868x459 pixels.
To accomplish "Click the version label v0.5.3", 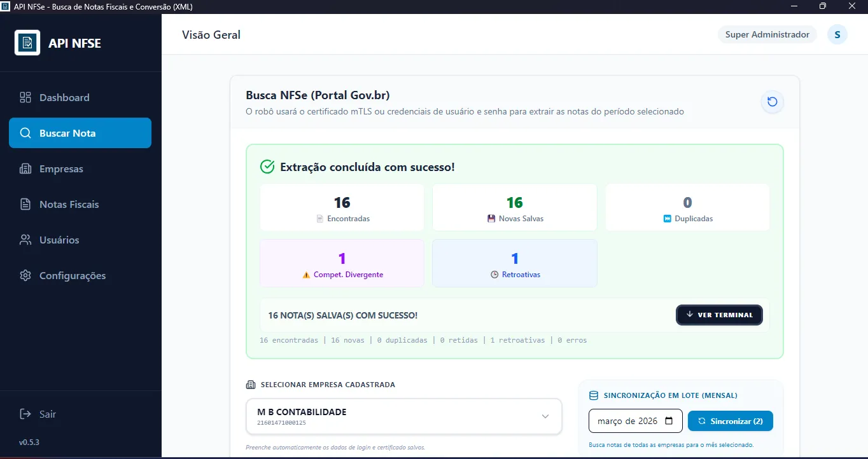I will click(29, 442).
